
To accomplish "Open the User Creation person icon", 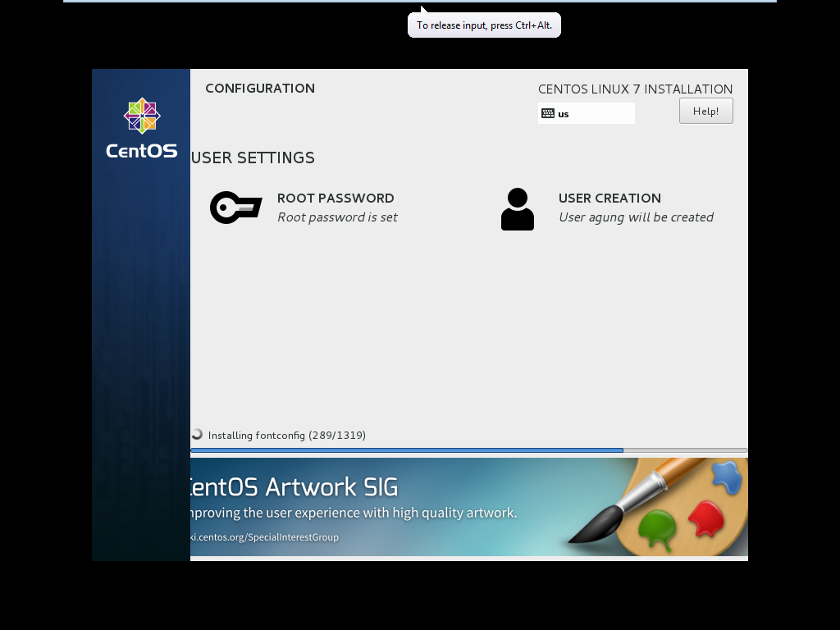I will click(518, 209).
